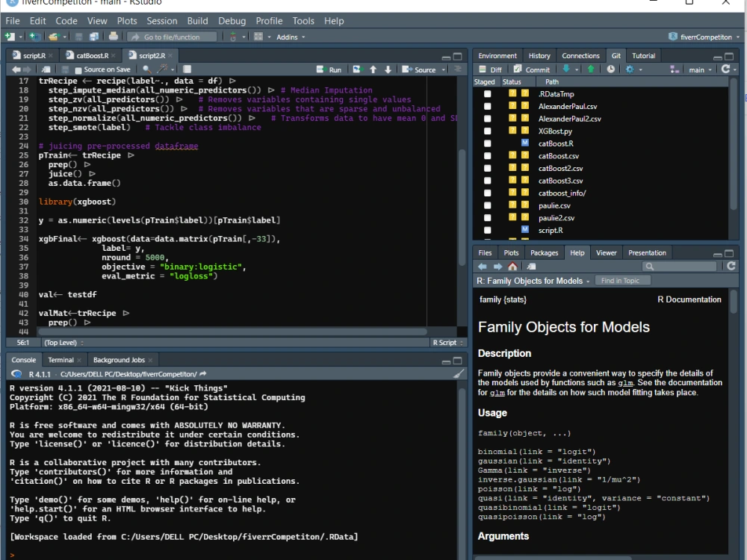Open the Source button dropdown arrow

[444, 70]
